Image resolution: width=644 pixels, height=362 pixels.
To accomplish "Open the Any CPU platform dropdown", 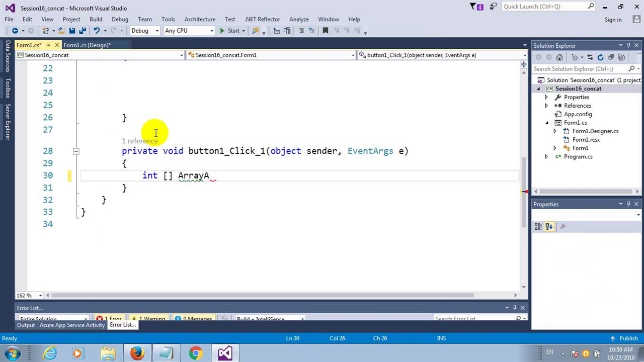I will point(189,31).
